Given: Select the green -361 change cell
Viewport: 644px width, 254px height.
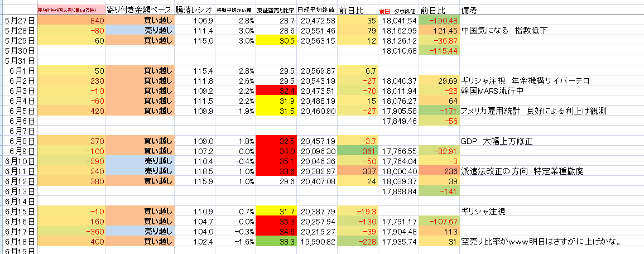Looking at the screenshot, I should pos(358,151).
